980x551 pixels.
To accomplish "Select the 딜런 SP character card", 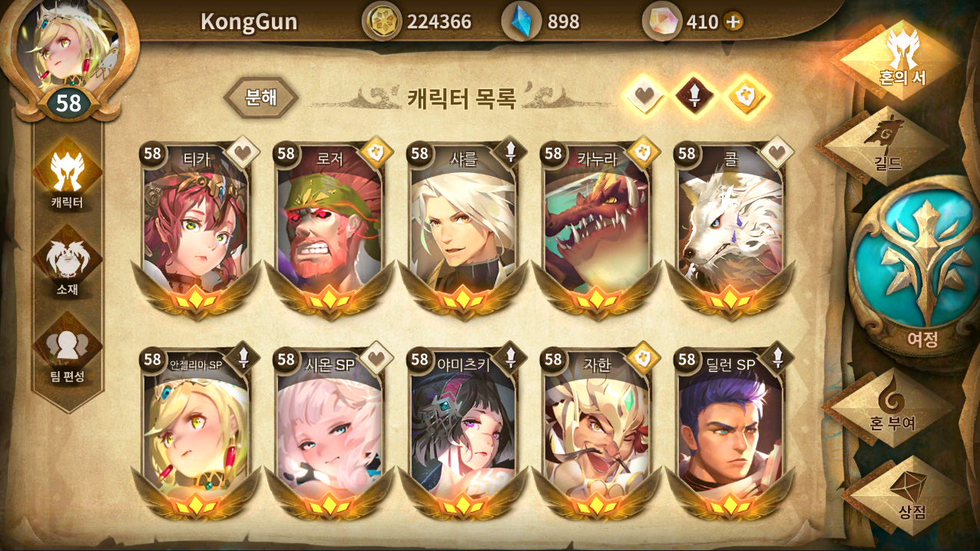I will coord(731,432).
